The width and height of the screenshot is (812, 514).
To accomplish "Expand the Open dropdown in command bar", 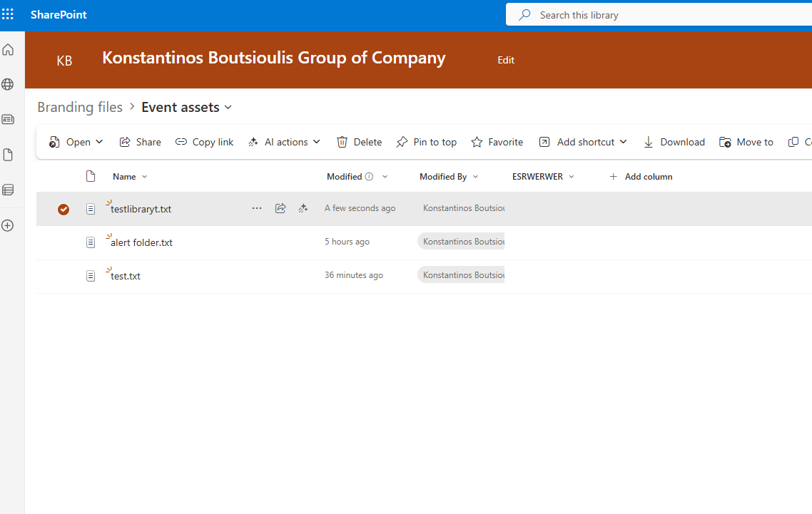I will [99, 142].
